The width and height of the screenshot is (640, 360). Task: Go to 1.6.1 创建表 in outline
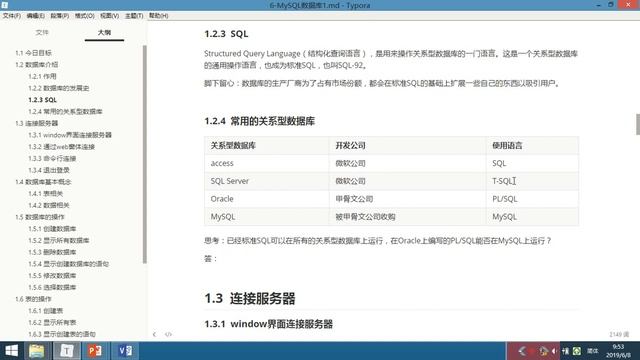(46, 311)
